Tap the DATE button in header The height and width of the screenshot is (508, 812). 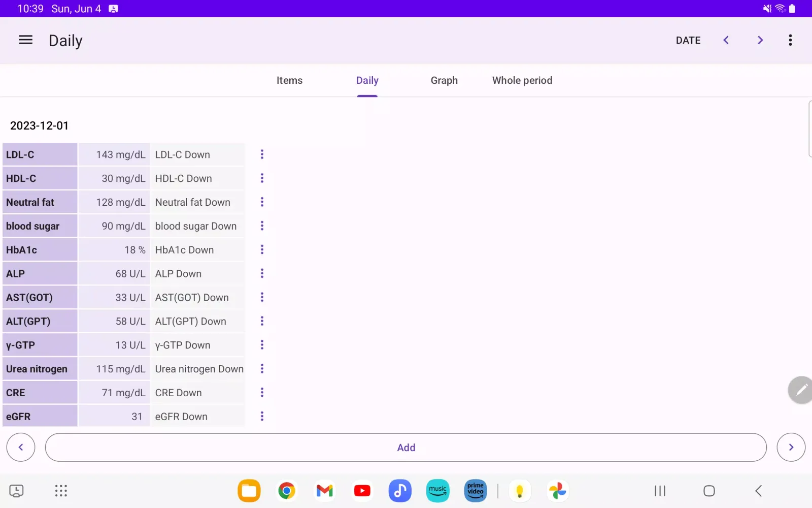[688, 40]
